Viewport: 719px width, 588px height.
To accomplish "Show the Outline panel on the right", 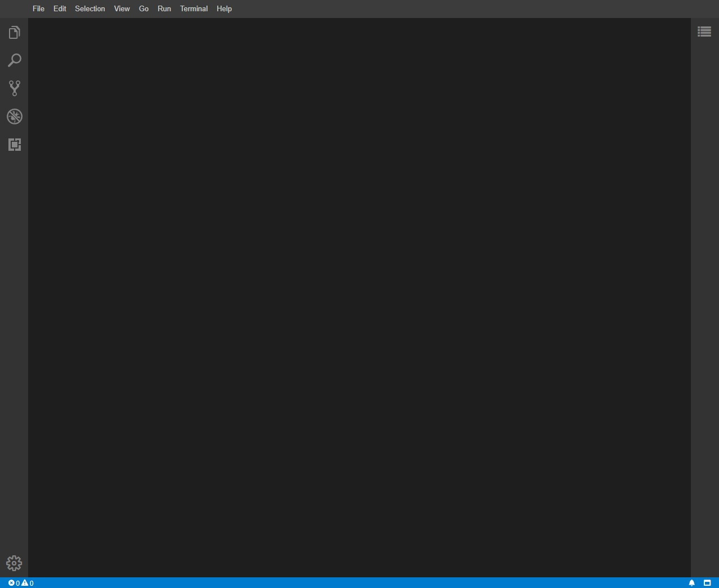I will point(704,32).
